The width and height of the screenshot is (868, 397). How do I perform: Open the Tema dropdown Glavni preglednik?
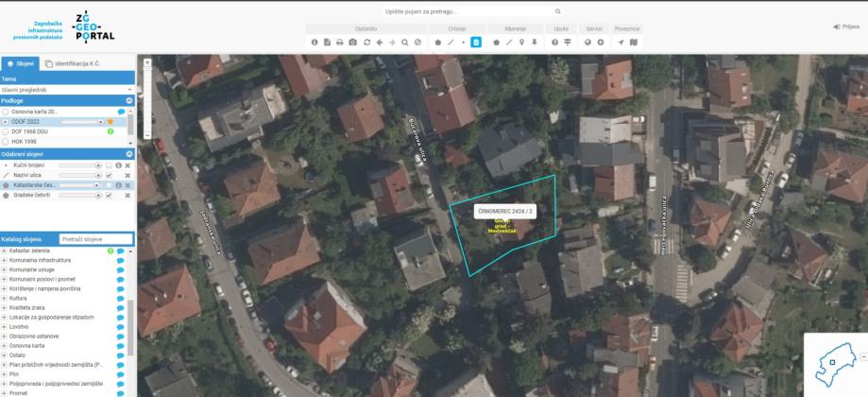click(68, 89)
